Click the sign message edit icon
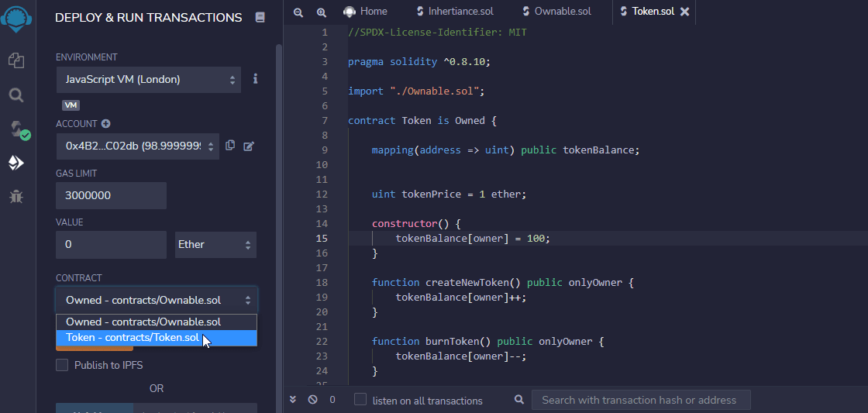The image size is (868, 413). [x=249, y=146]
